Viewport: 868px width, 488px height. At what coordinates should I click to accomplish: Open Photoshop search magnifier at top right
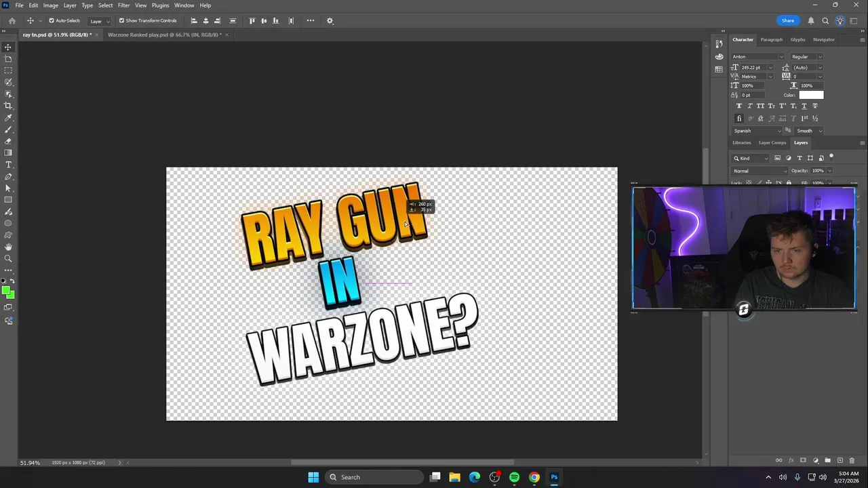point(825,20)
